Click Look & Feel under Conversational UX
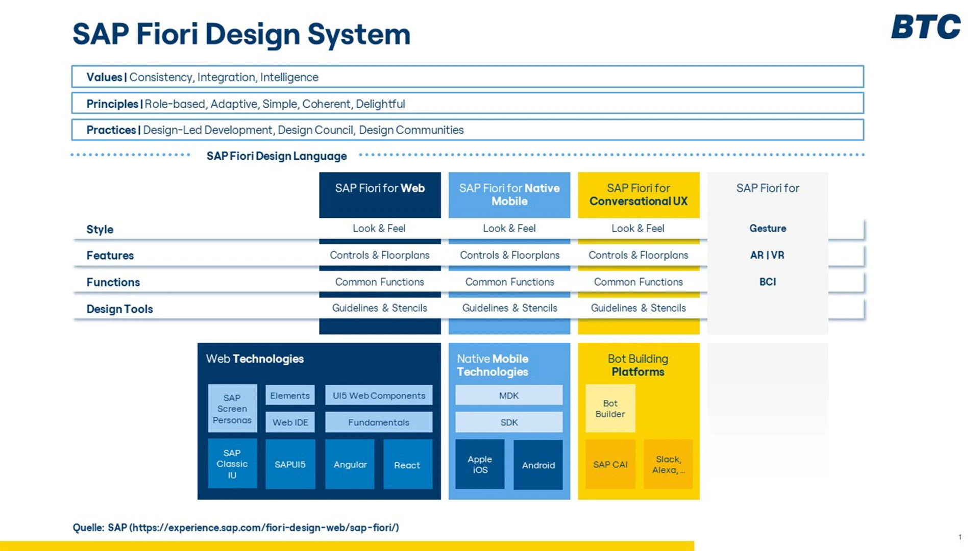Image resolution: width=980 pixels, height=551 pixels. [638, 228]
